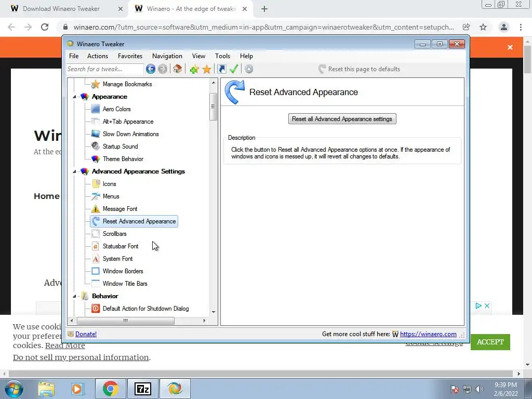The height and width of the screenshot is (399, 532).
Task: Open the https://winaero.com link
Action: [428, 334]
